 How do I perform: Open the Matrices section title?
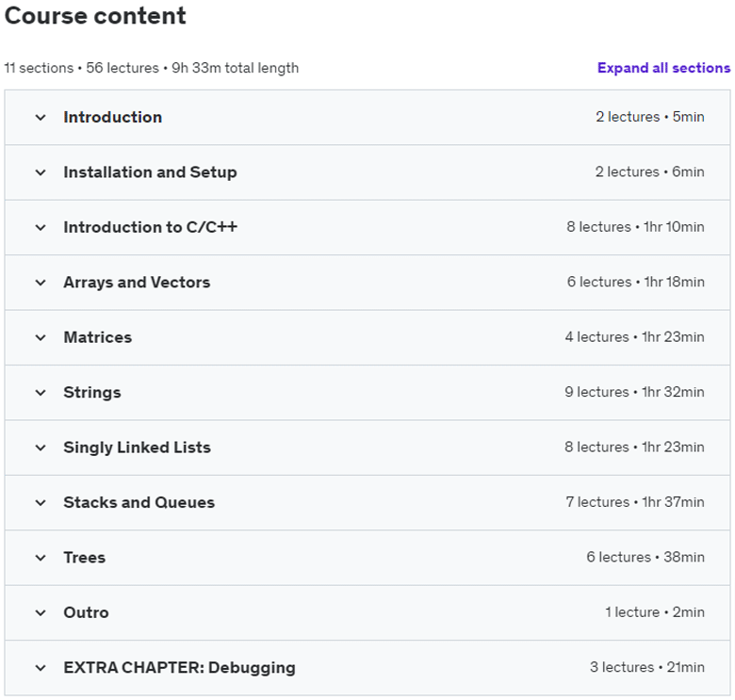[98, 337]
